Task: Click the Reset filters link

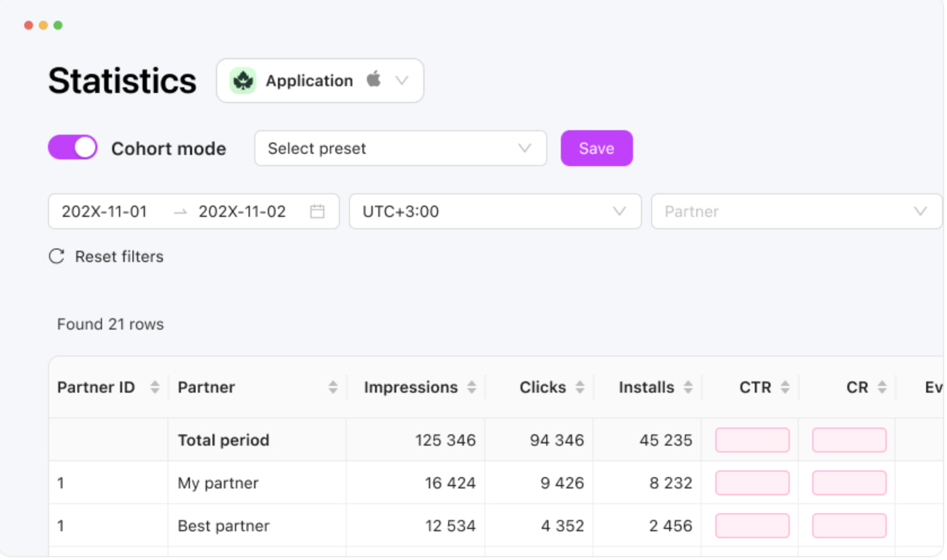Action: pos(118,257)
